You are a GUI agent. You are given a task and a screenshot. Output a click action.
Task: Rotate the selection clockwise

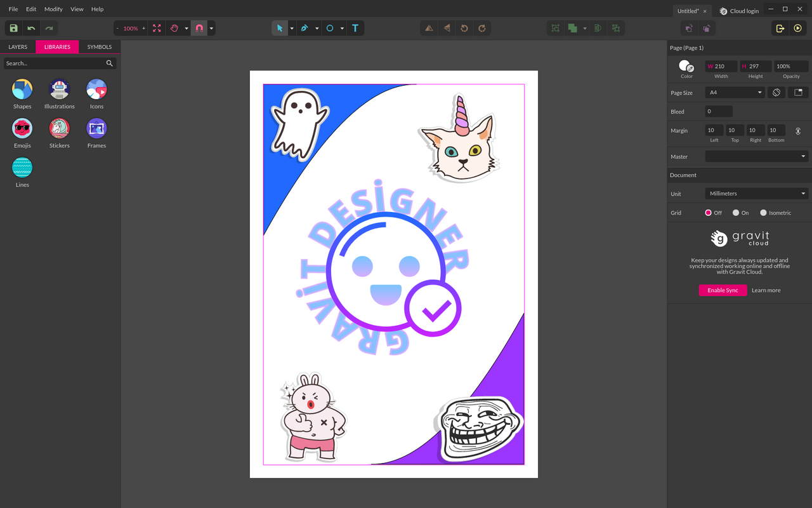click(482, 29)
